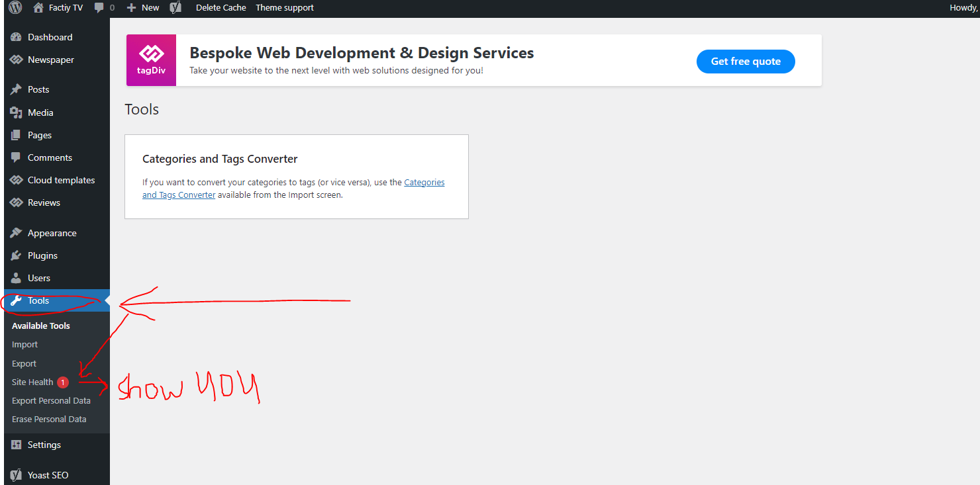Click the Factiy TV site name
980x485 pixels.
coord(66,8)
